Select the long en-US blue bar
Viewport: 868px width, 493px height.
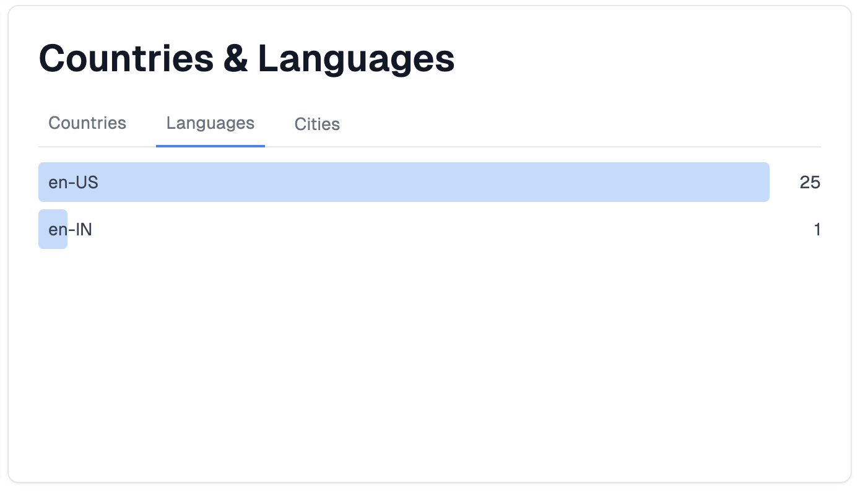(404, 182)
